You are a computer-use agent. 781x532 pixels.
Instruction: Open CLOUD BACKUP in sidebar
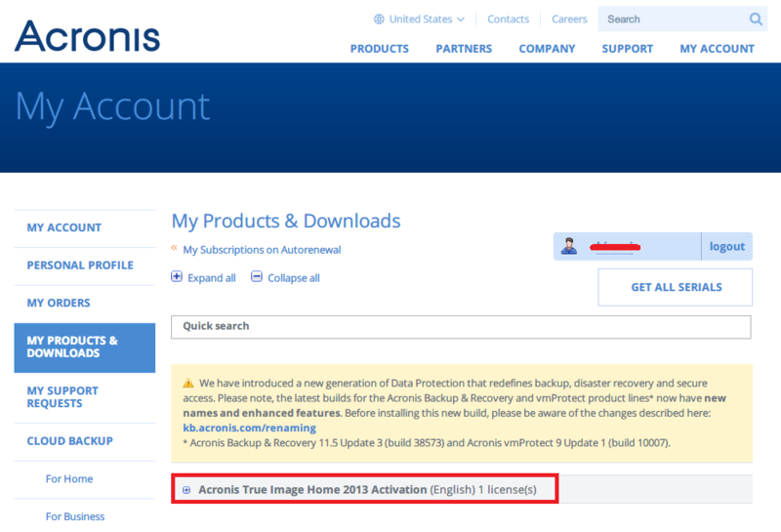(85, 441)
